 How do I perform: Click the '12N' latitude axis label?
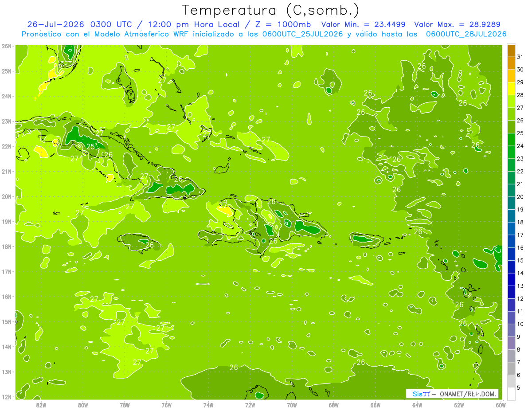[x=6, y=397]
